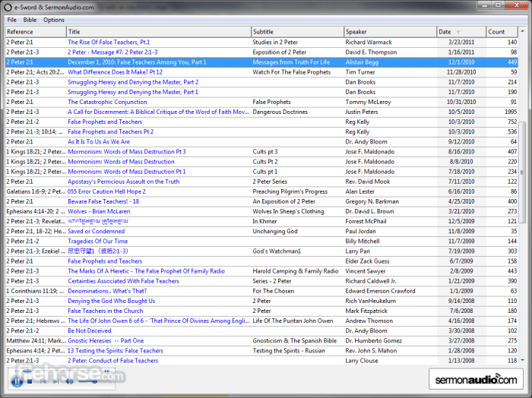
Task: Open 'The Life Of John Owen 6 of 6'
Action: click(158, 321)
